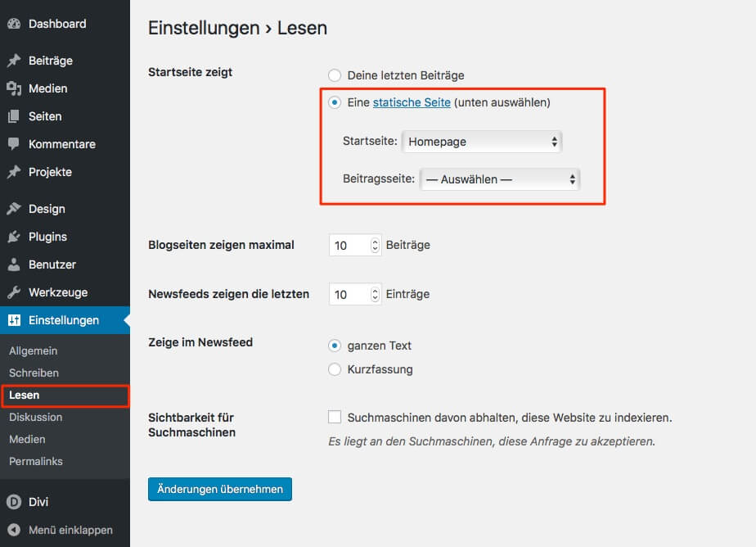Open Kommentare via its speech bubble icon
This screenshot has width=756, height=547.
coord(15,143)
